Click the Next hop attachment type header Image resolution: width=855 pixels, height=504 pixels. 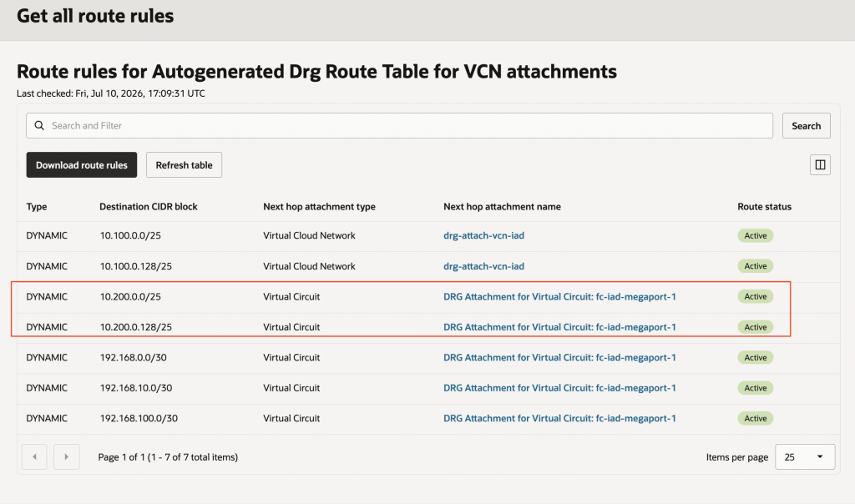pyautogui.click(x=319, y=206)
